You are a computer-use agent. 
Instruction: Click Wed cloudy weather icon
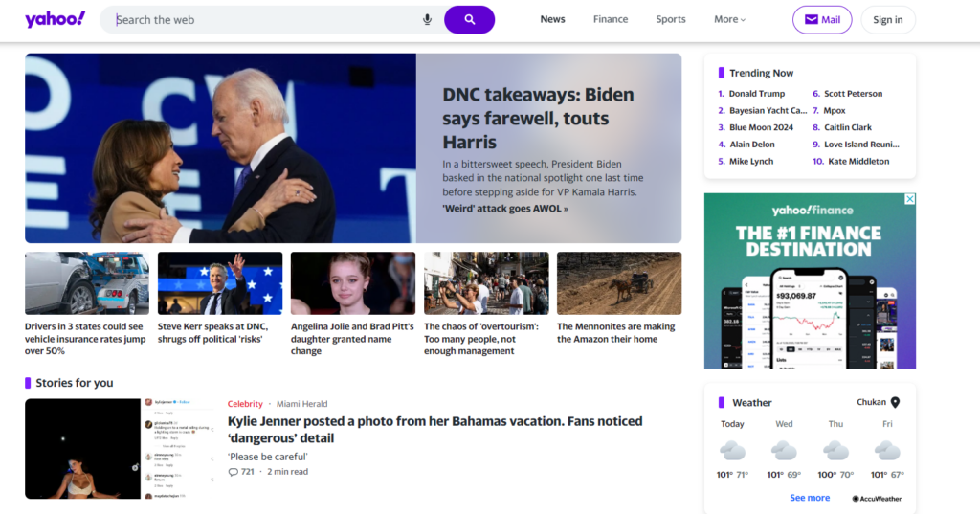tap(784, 450)
